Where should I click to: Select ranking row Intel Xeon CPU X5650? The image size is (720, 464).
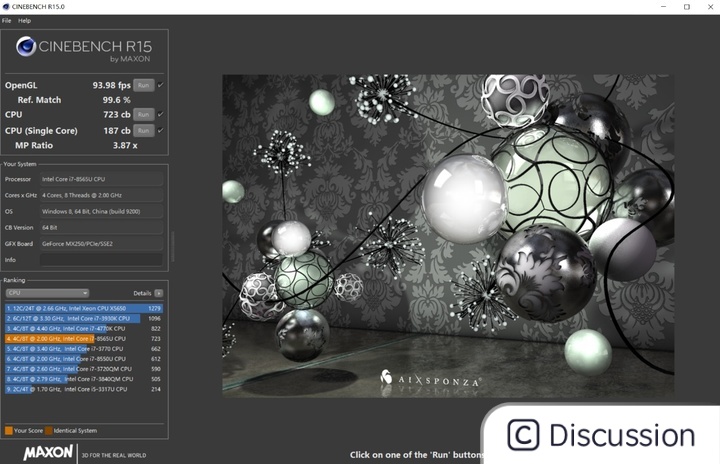[x=84, y=308]
